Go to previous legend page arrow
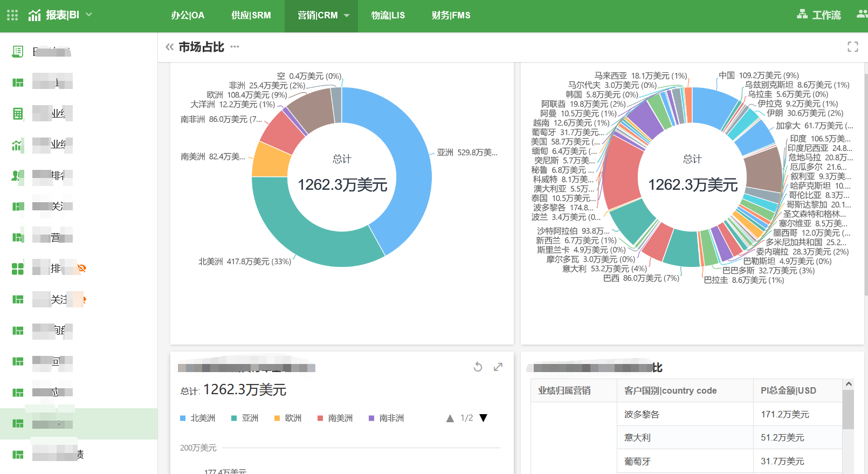Image resolution: width=868 pixels, height=474 pixels. point(450,418)
